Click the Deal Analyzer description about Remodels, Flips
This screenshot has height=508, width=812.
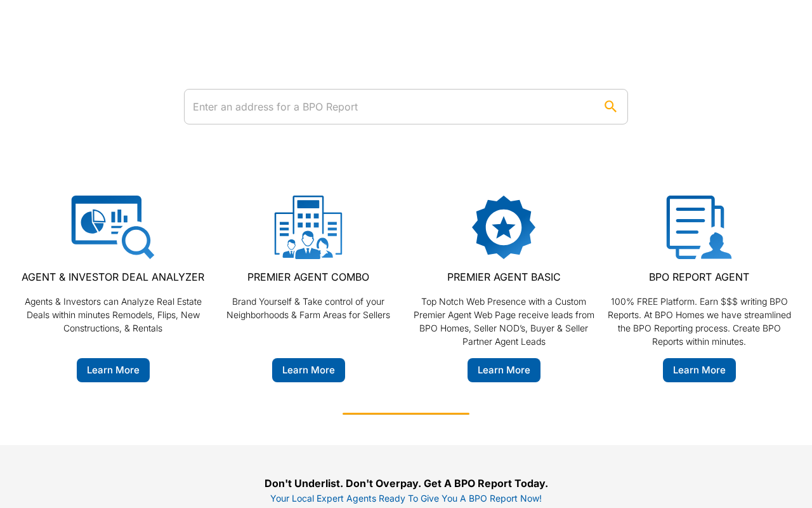click(x=113, y=315)
